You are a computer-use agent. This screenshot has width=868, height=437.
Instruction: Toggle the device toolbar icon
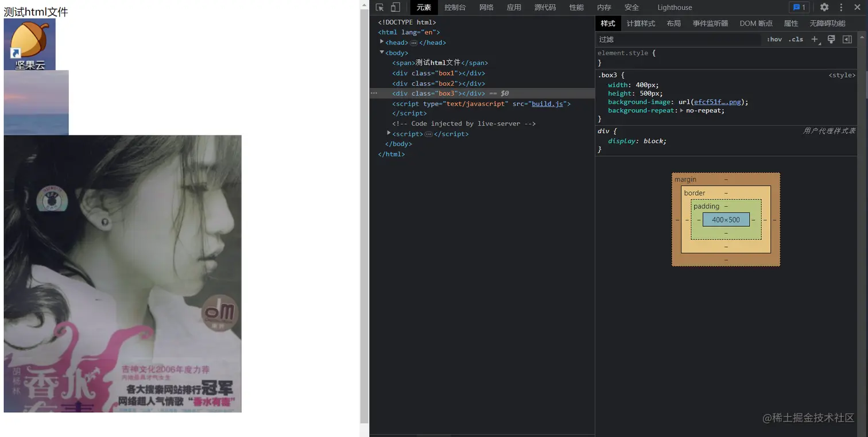point(396,7)
